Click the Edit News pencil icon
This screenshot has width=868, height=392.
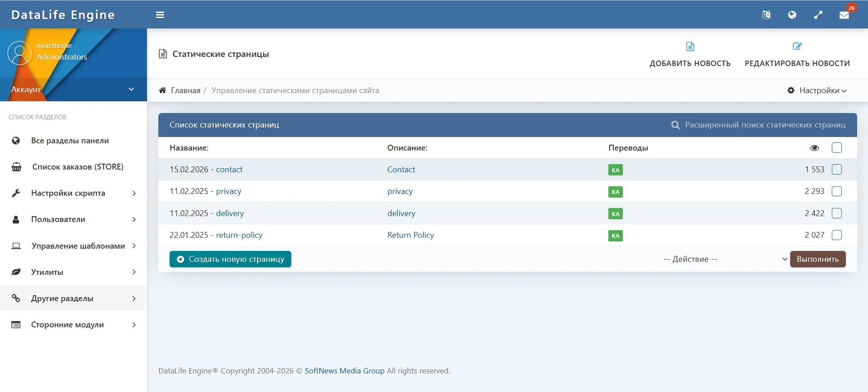pyautogui.click(x=797, y=47)
